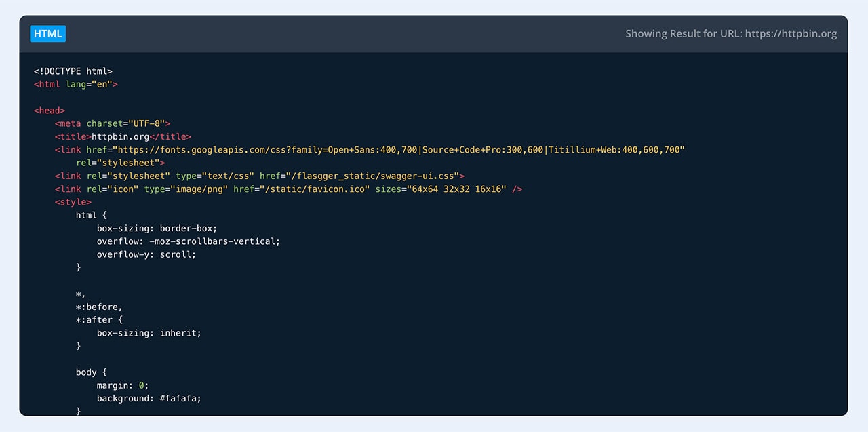Select the "box-sizing: inherit;" line
868x432 pixels.
coord(149,333)
